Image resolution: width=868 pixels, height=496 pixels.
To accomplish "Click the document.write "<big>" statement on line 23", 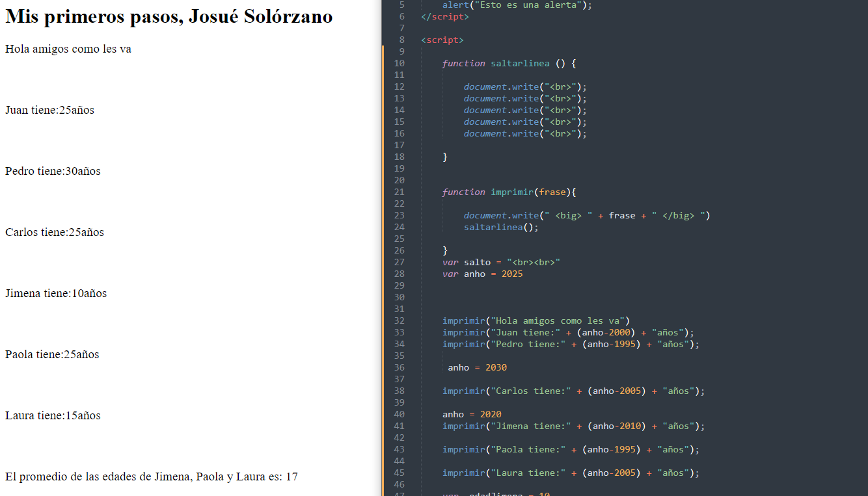I will 587,215.
